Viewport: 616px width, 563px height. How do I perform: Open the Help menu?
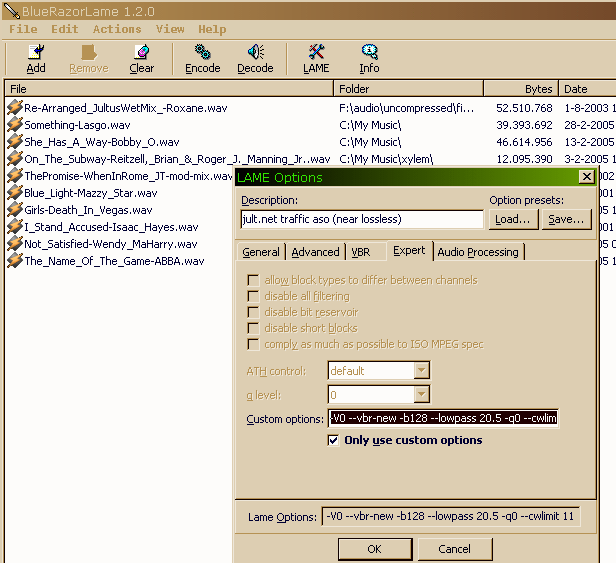pos(212,29)
